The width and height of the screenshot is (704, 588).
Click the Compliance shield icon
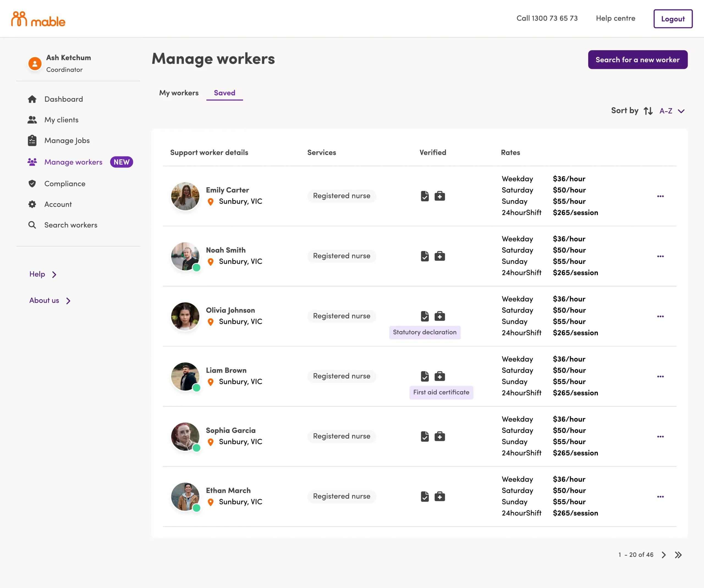[32, 184]
